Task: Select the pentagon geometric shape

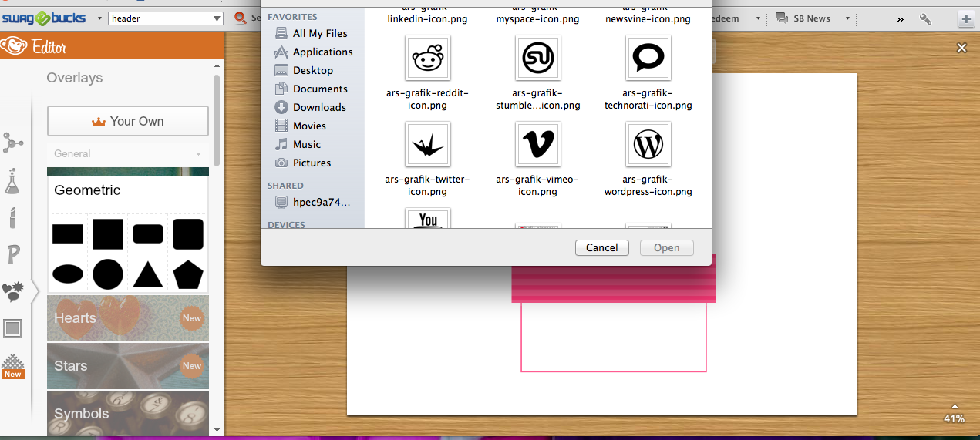Action: pyautogui.click(x=188, y=274)
